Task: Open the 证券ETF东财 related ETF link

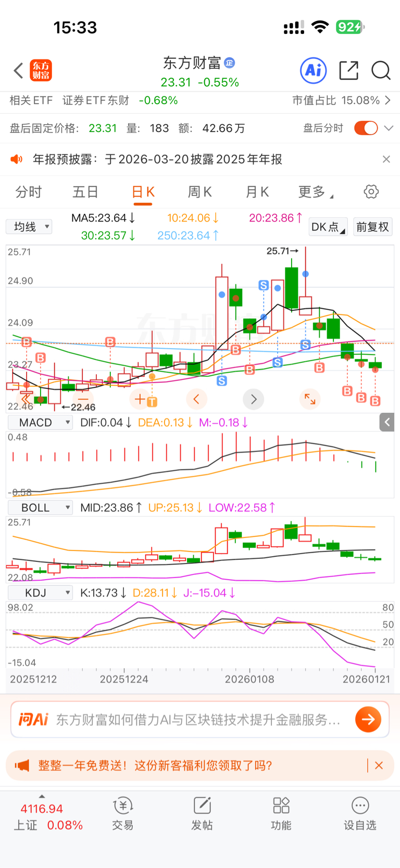Action: click(96, 100)
